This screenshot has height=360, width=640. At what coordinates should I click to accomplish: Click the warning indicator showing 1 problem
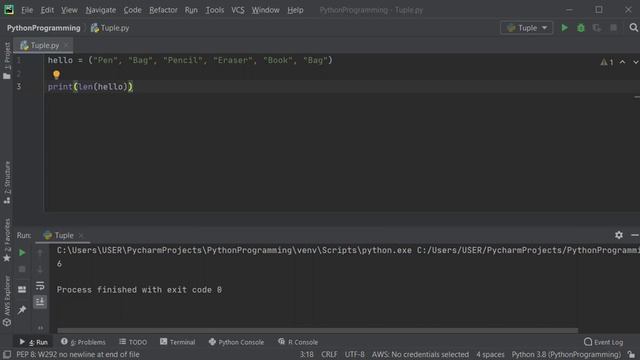[x=607, y=62]
